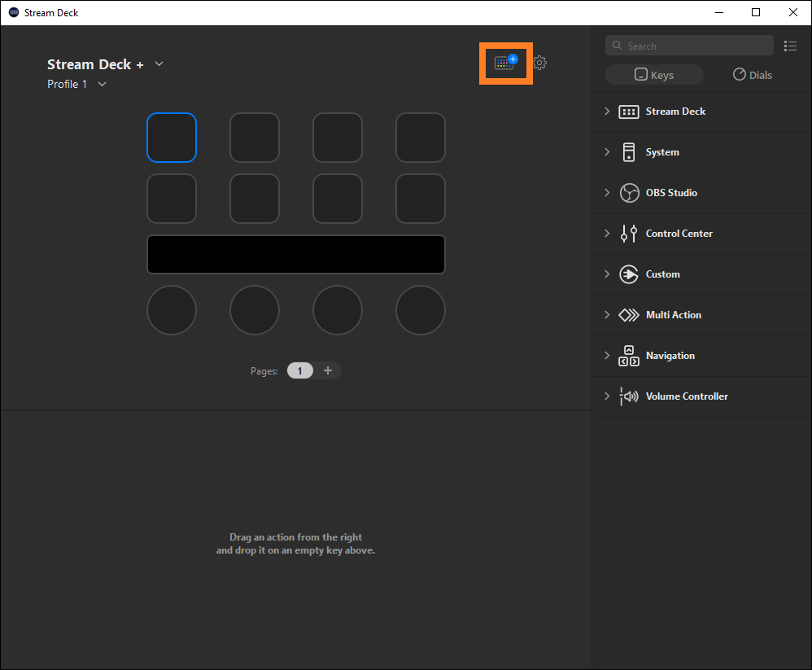
Task: Click the Stream Deck app logo in title bar
Action: (x=14, y=12)
